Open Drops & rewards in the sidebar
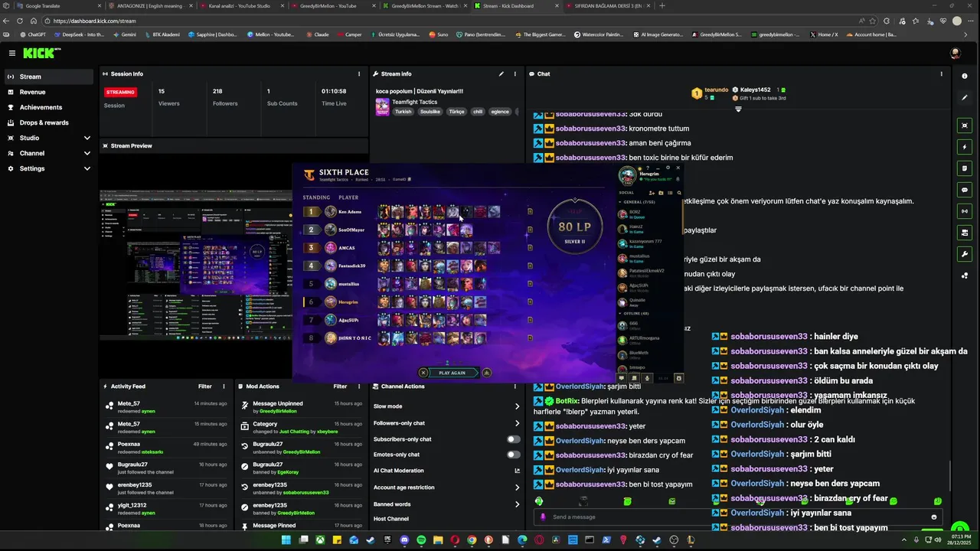The height and width of the screenshot is (551, 980). [49, 122]
